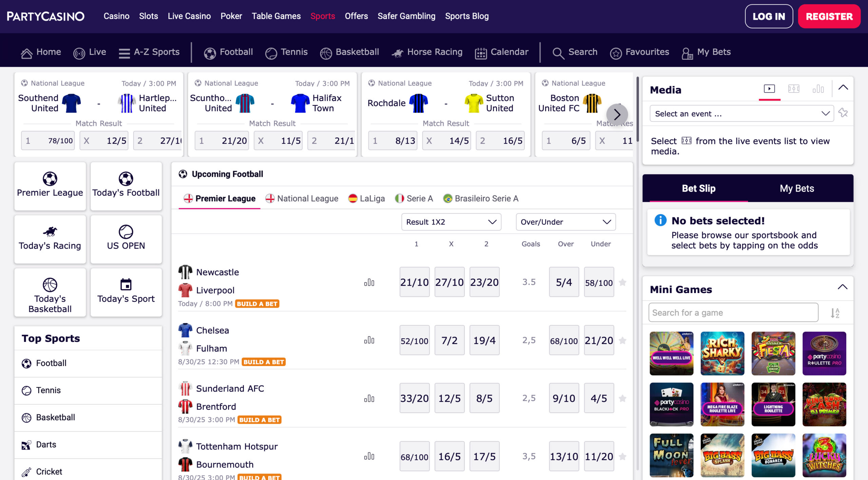Select the Search icon in the sports navigation
Image resolution: width=868 pixels, height=480 pixels.
click(558, 52)
